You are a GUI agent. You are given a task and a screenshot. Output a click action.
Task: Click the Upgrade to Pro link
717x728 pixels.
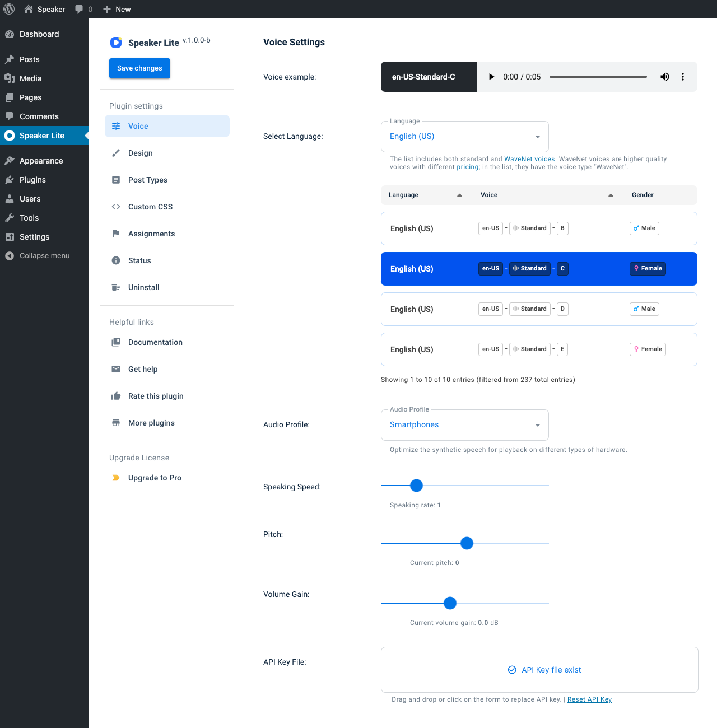point(167,478)
